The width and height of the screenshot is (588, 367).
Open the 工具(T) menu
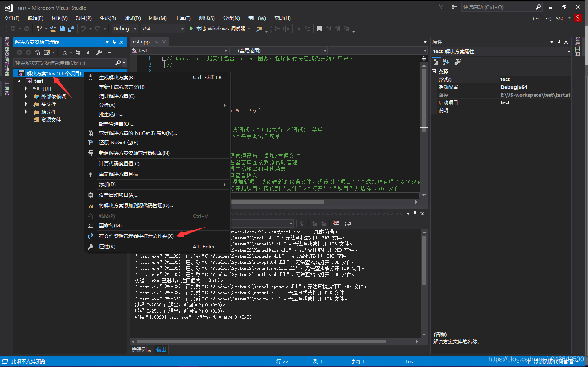tap(183, 18)
